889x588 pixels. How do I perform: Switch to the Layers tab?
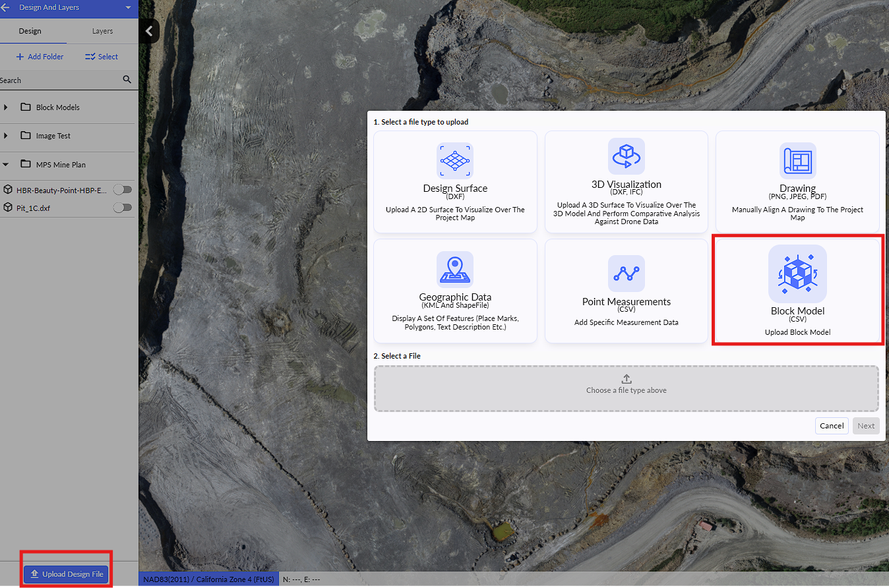tap(102, 31)
